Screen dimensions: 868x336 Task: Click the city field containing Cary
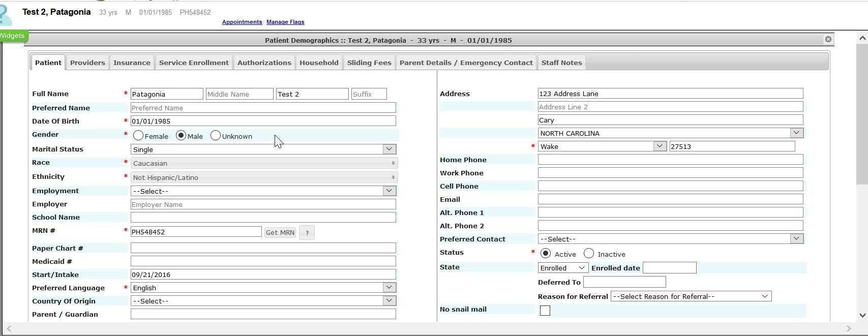coord(671,120)
